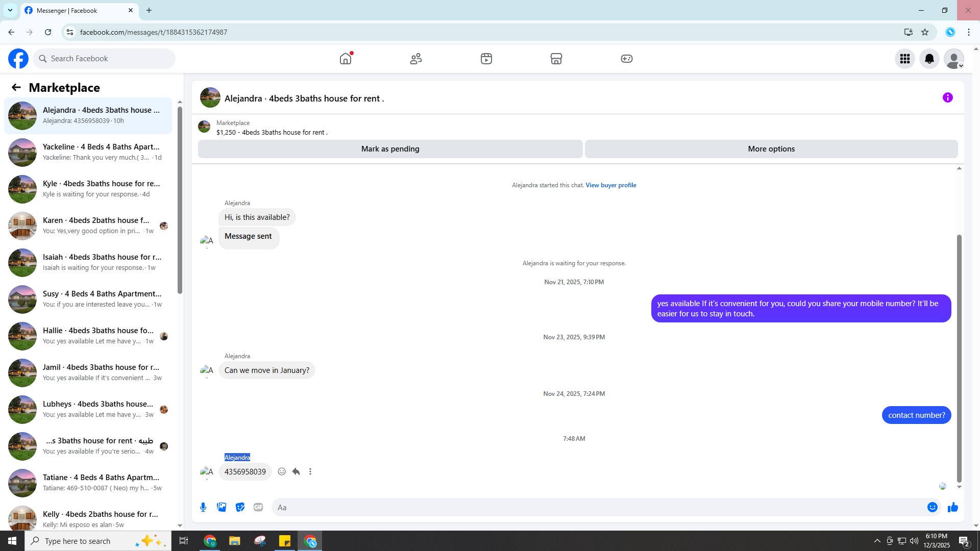
Task: Click the More options button
Action: pos(771,149)
